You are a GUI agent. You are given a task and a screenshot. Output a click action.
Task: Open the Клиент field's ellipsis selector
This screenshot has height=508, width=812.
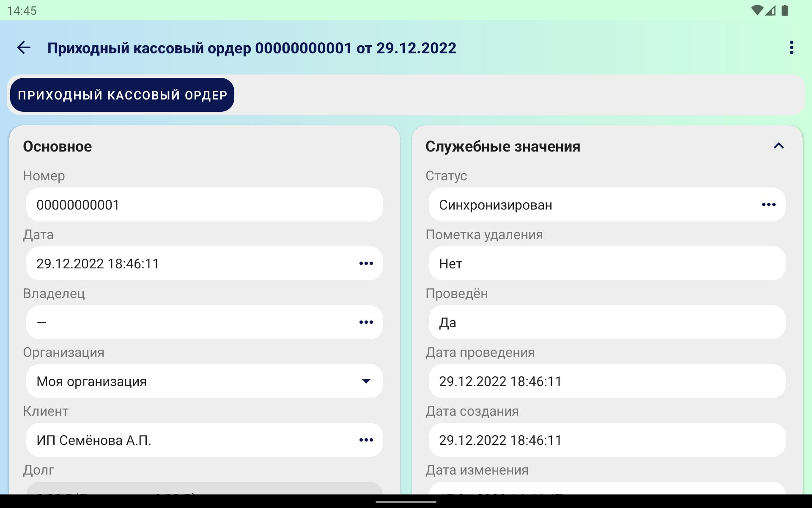(x=366, y=440)
